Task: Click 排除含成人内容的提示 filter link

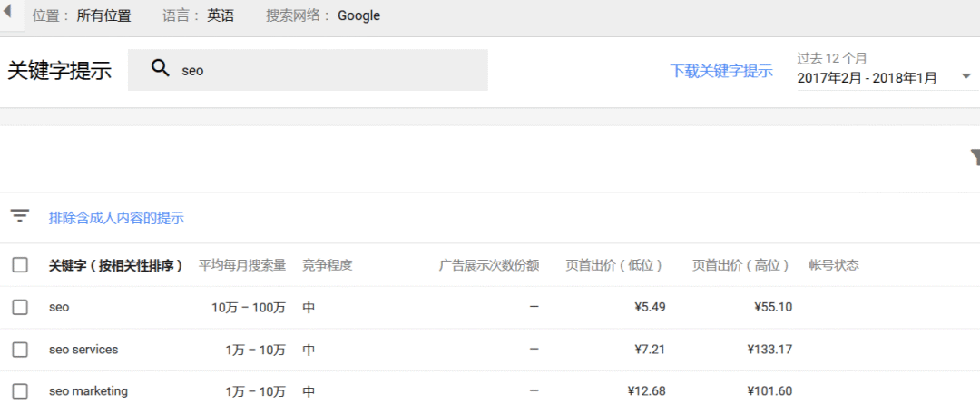Action: point(116,218)
